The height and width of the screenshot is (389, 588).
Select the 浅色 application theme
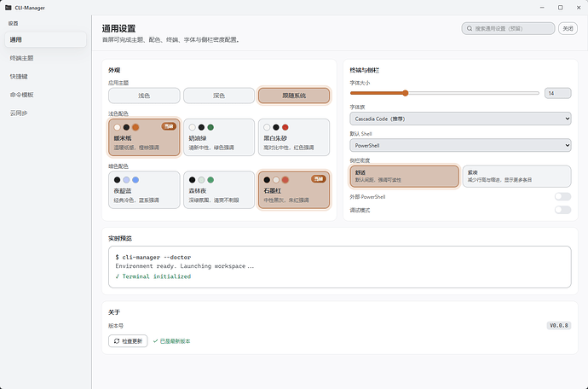(144, 96)
